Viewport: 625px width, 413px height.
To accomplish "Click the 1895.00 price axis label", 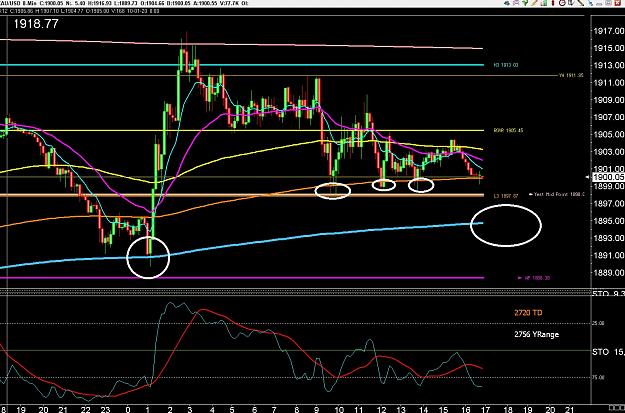I will point(609,221).
